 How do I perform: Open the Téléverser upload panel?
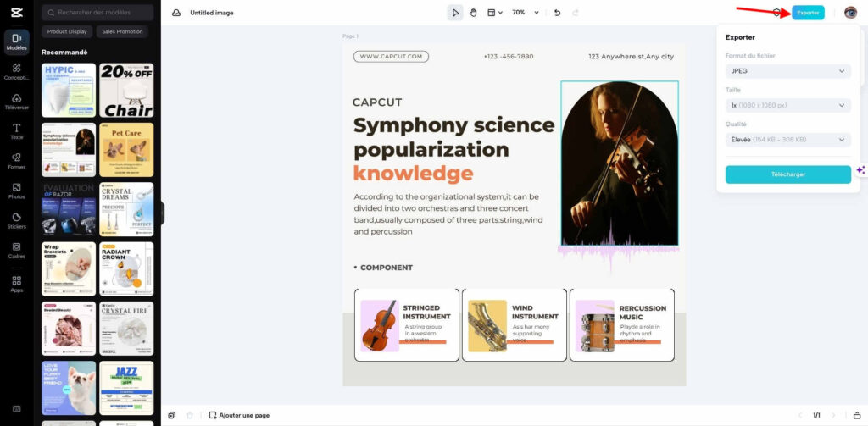pos(17,102)
